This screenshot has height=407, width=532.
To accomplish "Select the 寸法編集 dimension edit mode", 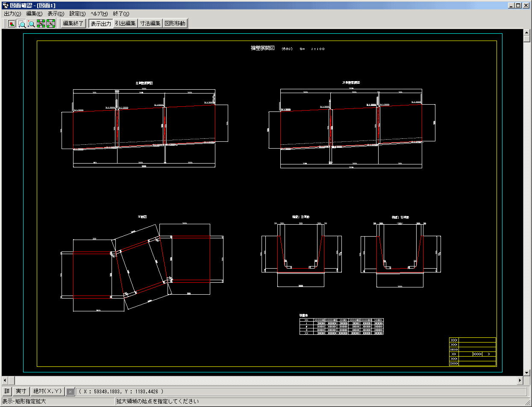I will click(150, 23).
